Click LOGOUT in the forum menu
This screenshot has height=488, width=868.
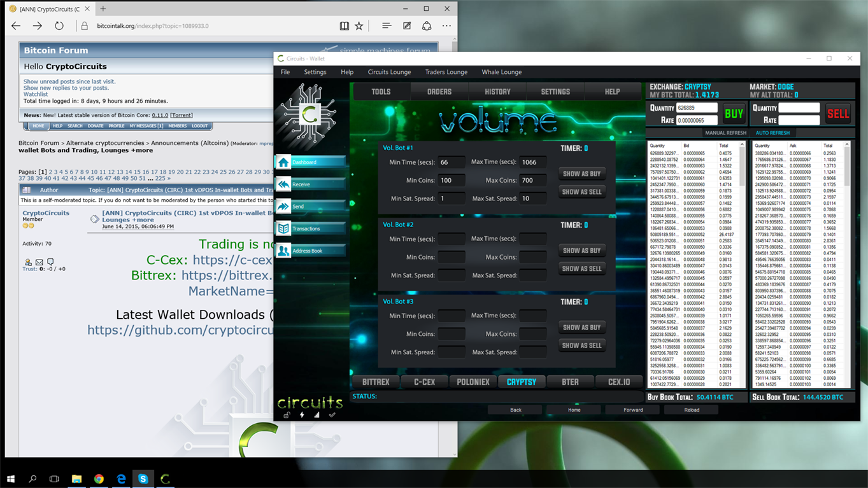(x=200, y=126)
